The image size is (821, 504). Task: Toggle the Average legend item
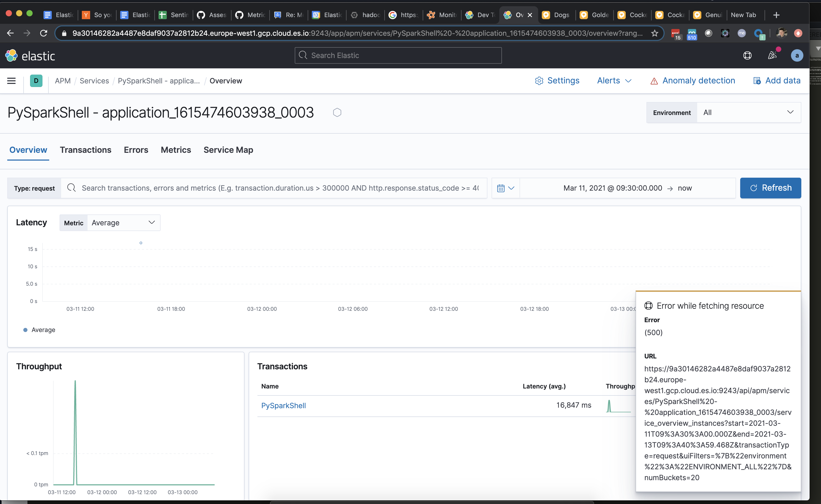pos(39,330)
